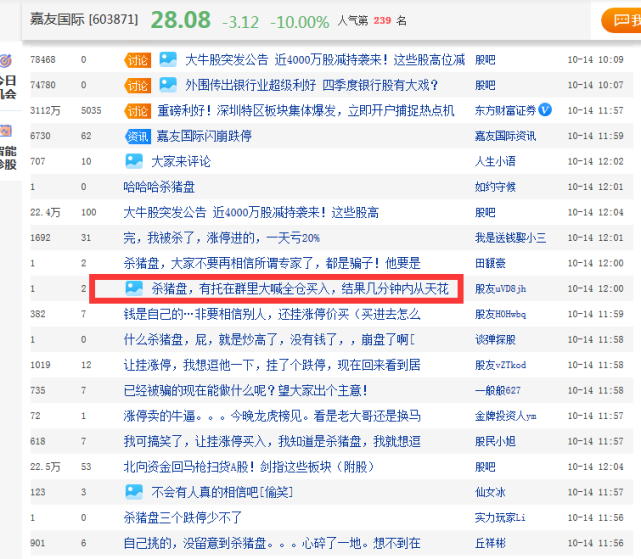
Task: Click stock name 嘉友国际 [603871] in header
Action: pyautogui.click(x=84, y=19)
